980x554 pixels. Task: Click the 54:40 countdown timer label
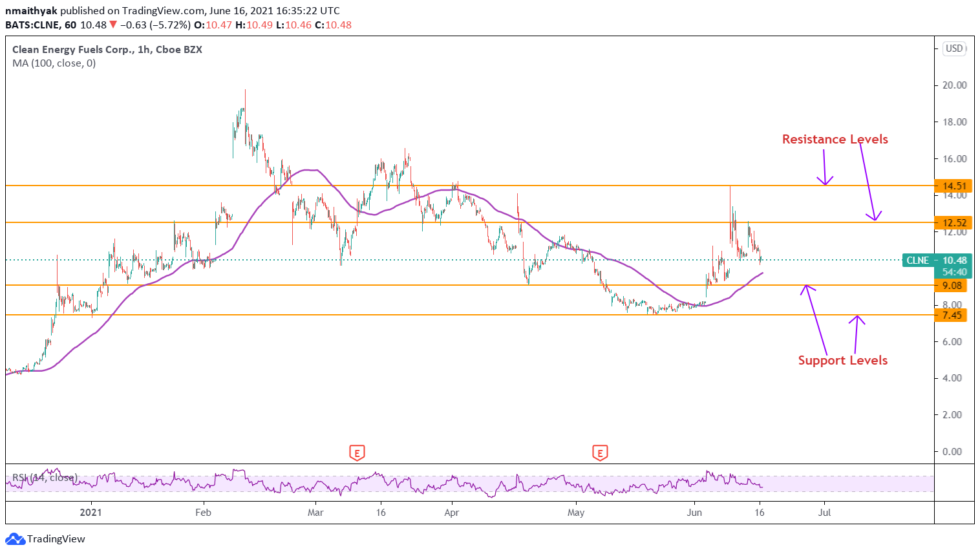pyautogui.click(x=955, y=272)
